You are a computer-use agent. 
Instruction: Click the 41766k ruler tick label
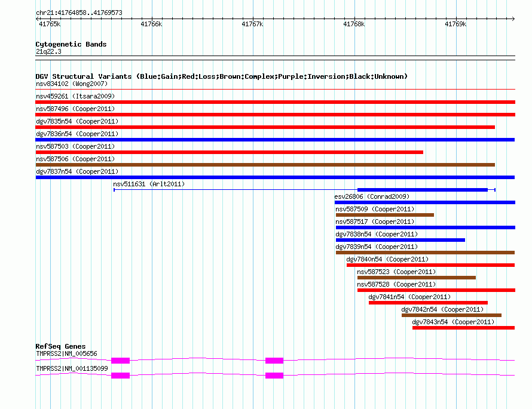(x=151, y=24)
